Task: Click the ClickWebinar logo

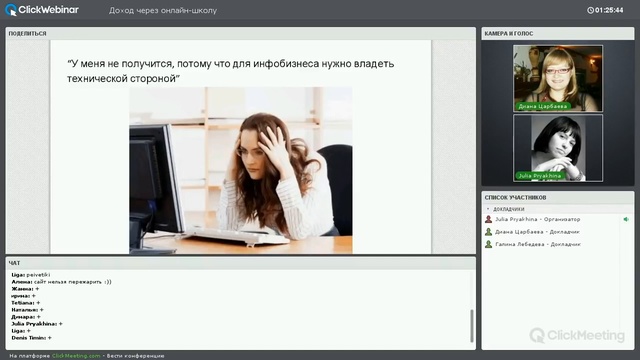Action: click(x=42, y=10)
